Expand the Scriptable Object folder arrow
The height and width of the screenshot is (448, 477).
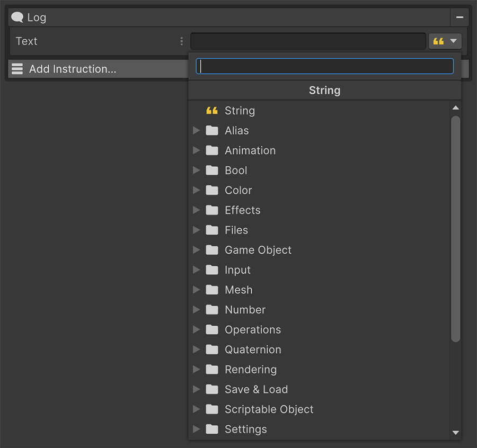pyautogui.click(x=197, y=409)
